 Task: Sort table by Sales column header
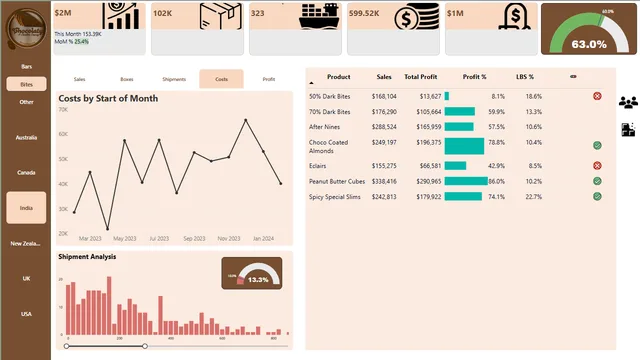click(384, 77)
